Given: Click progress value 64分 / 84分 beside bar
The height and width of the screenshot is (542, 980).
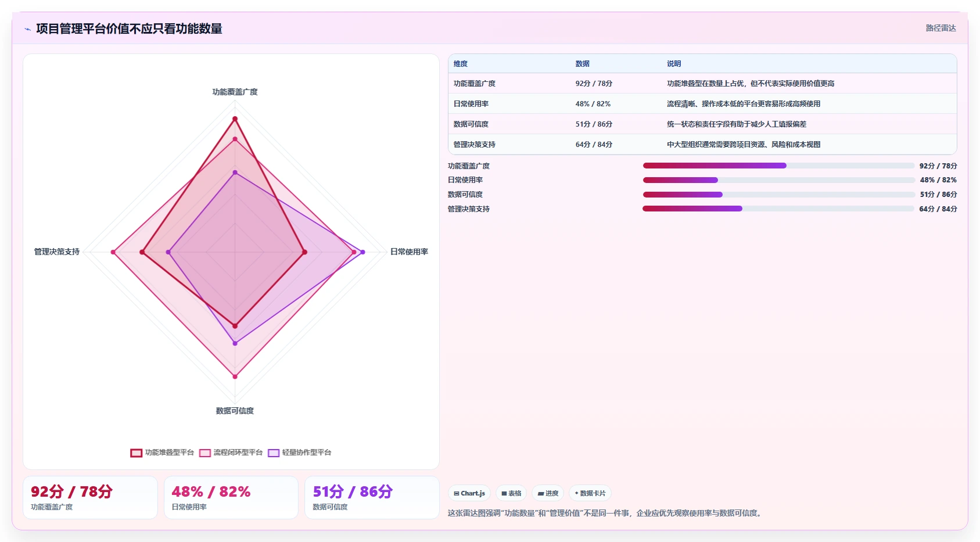Looking at the screenshot, I should click(x=938, y=209).
